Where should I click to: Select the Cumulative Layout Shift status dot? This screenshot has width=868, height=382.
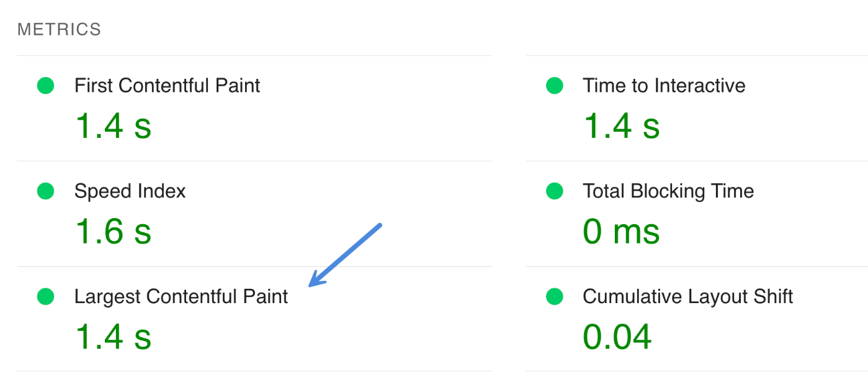click(x=553, y=296)
